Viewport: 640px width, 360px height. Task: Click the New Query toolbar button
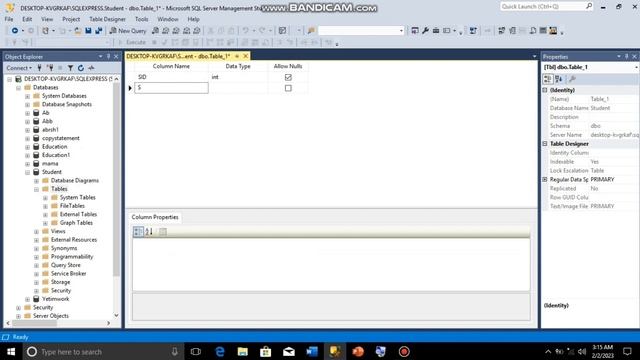pyautogui.click(x=128, y=31)
